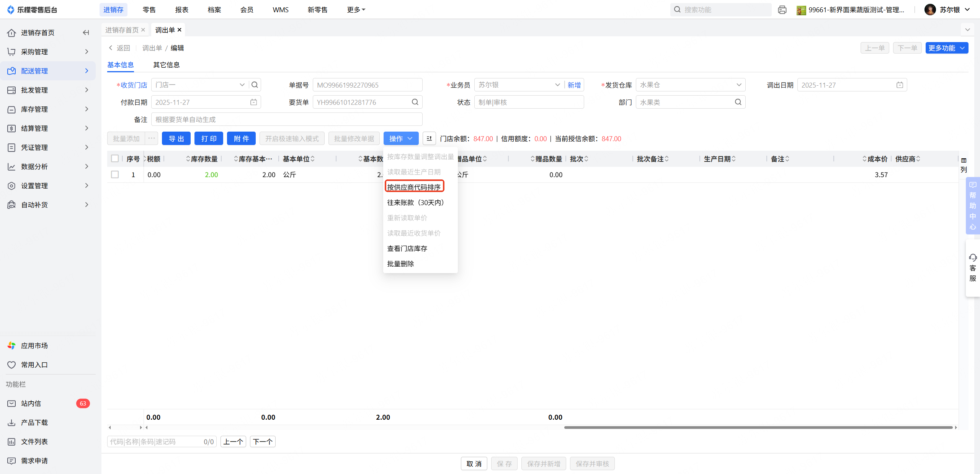The height and width of the screenshot is (474, 980).
Task: Select 按供应商代码排序 menu item
Action: pyautogui.click(x=414, y=187)
